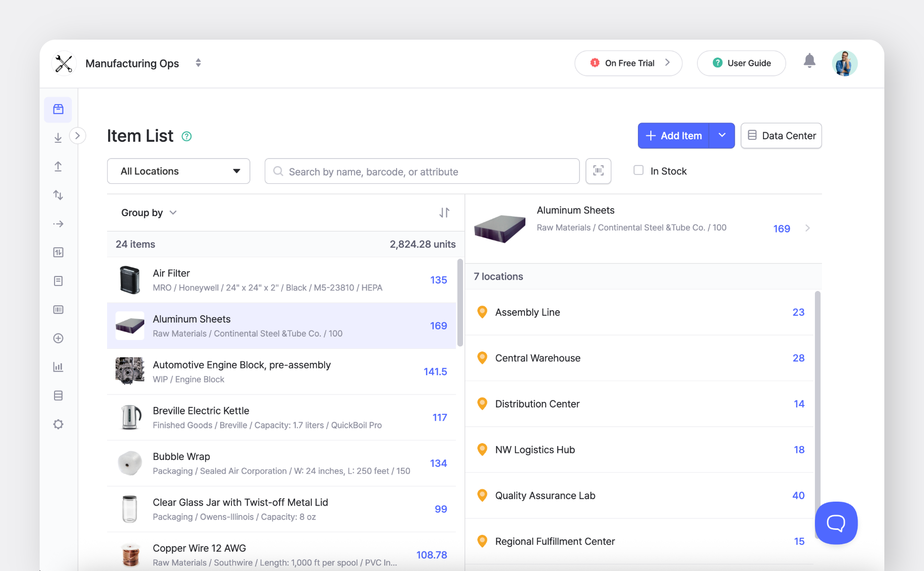Image resolution: width=924 pixels, height=571 pixels.
Task: Enable the In Stock checkbox
Action: [x=638, y=171]
